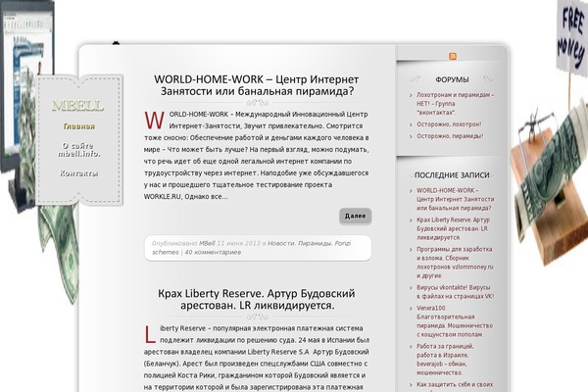
Task: Open sidebar post Крах Liberty Reserve
Action: (454, 228)
